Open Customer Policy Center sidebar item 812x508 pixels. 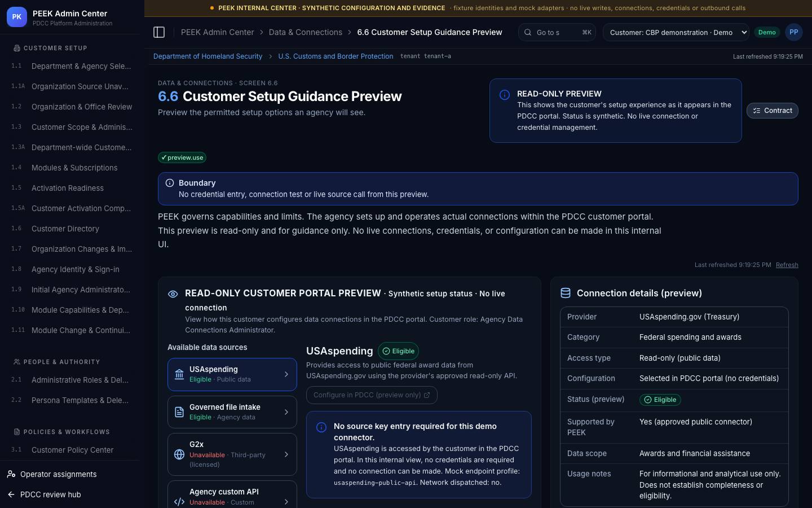pyautogui.click(x=72, y=450)
